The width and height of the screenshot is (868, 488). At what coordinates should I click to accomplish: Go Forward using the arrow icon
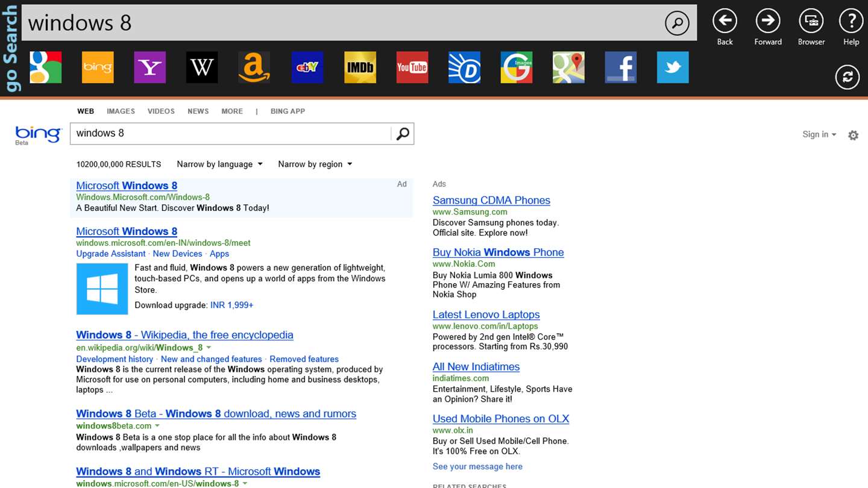click(768, 20)
